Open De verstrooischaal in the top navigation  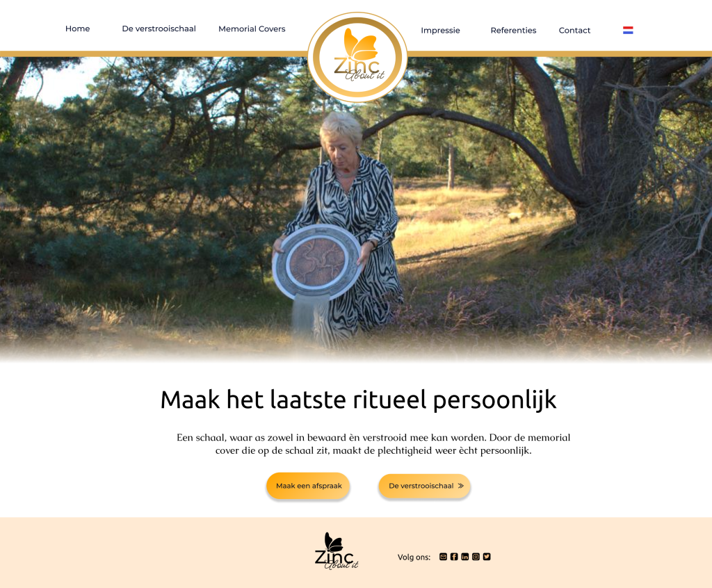(x=159, y=28)
